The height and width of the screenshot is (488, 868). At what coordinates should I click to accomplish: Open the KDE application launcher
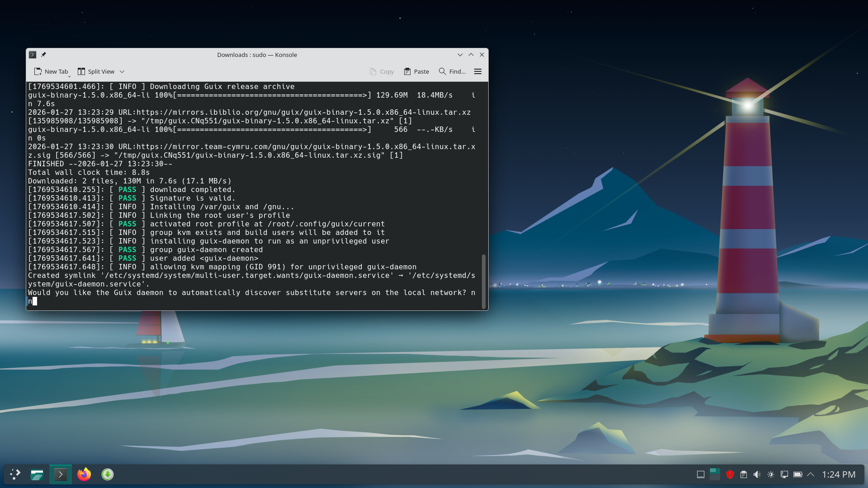[x=15, y=474]
